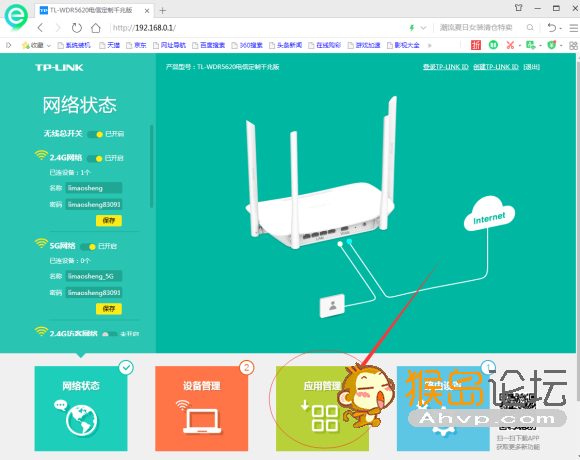Click the 5G network name input field

pos(94,276)
